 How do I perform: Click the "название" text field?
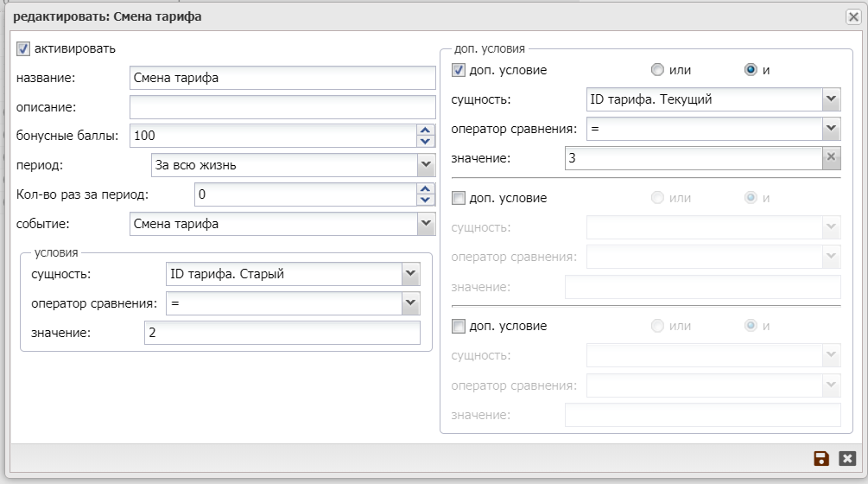pos(282,78)
